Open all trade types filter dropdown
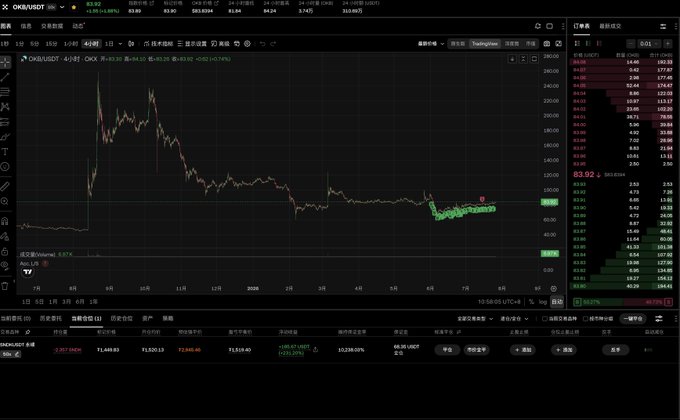This screenshot has width=680, height=420. [x=475, y=318]
